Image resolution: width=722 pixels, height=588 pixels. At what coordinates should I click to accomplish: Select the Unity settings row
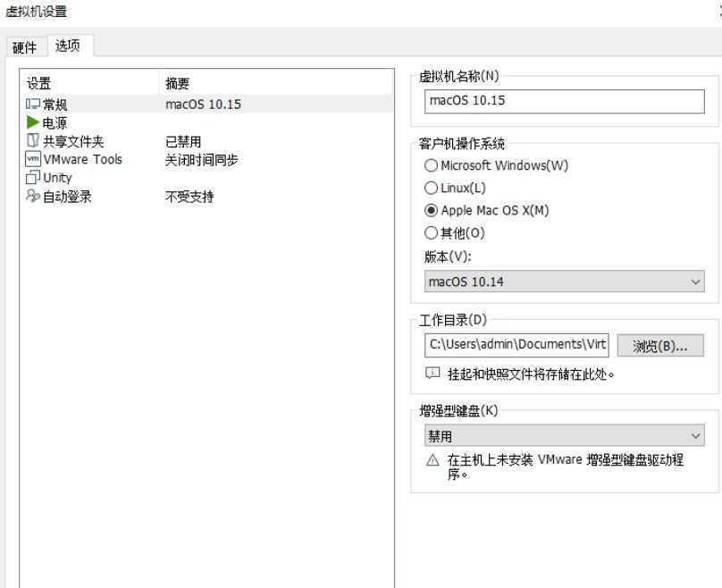coord(208,178)
